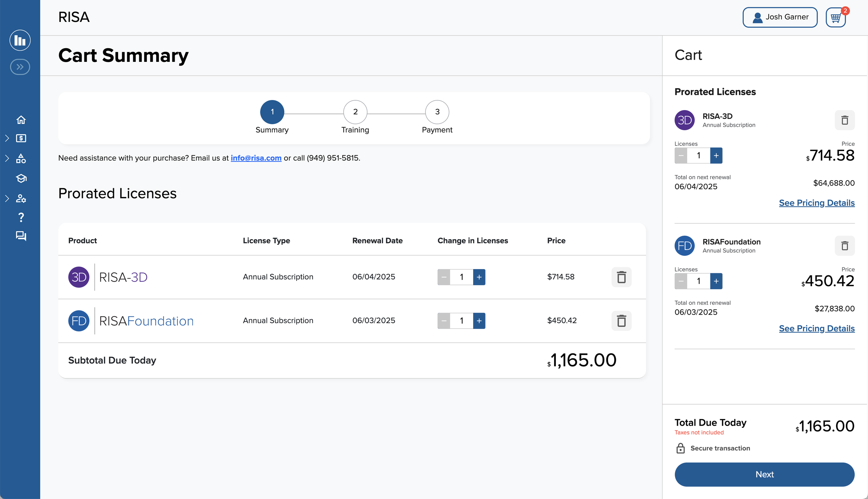The image size is (868, 499).
Task: Delete RISAFoundation row from the table
Action: [x=621, y=321]
